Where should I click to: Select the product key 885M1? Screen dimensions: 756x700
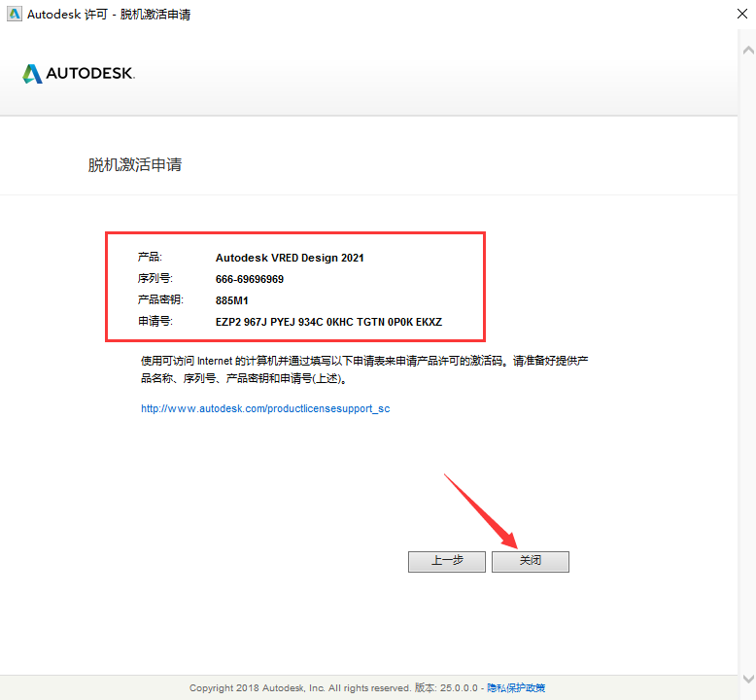tap(231, 300)
